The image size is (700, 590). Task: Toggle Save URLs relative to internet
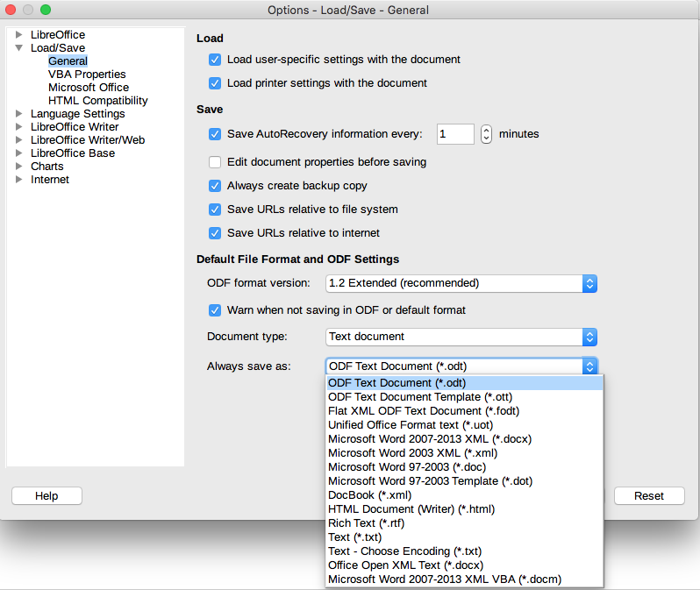[215, 233]
